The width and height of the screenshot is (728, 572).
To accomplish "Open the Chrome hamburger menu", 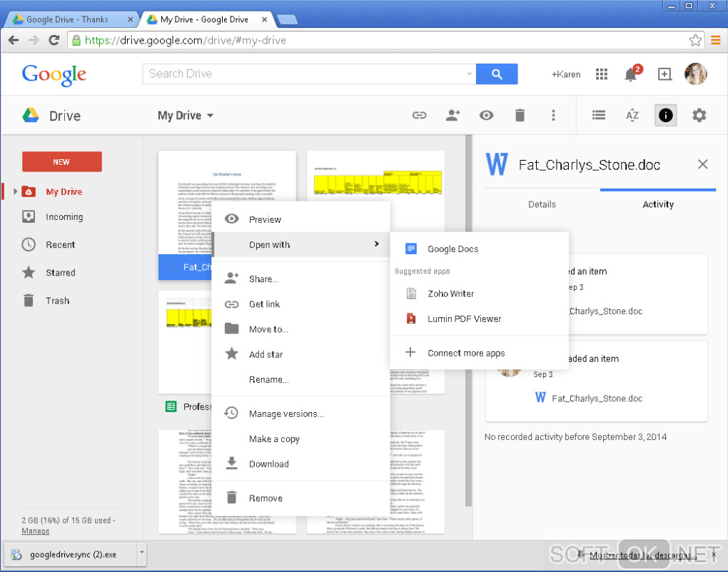I will tap(715, 41).
